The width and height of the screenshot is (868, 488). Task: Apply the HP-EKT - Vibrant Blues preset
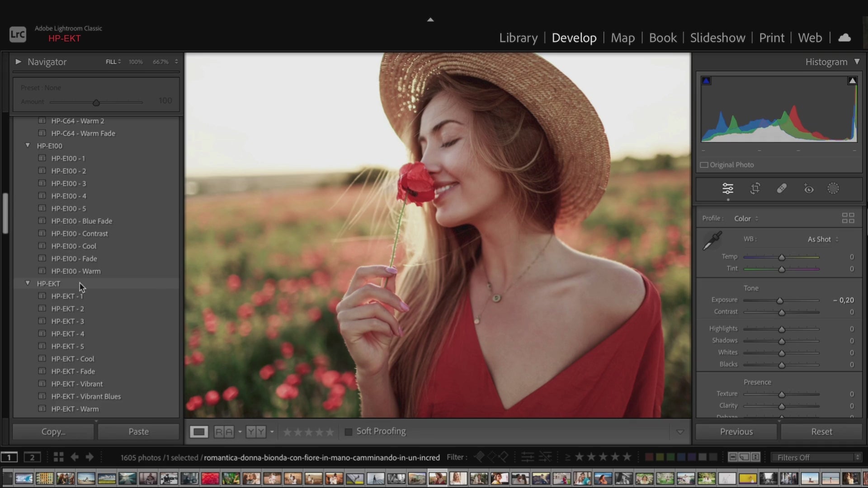click(86, 396)
